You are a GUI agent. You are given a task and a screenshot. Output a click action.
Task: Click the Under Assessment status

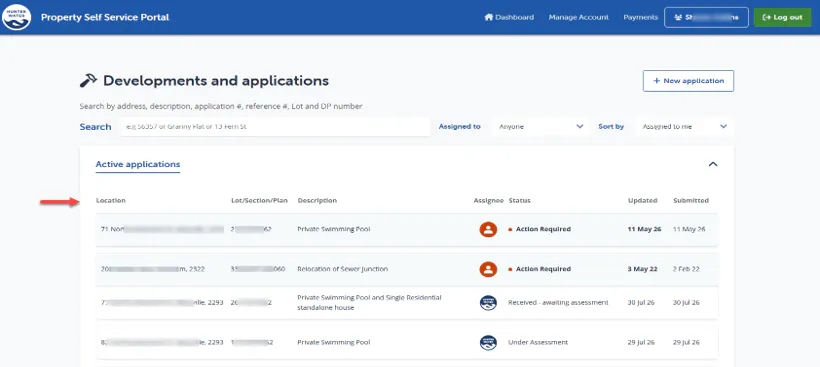pyautogui.click(x=538, y=342)
